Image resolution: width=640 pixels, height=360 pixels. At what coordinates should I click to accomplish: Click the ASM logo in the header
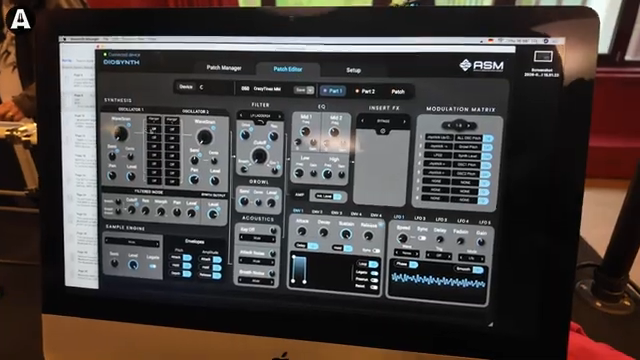(482, 65)
